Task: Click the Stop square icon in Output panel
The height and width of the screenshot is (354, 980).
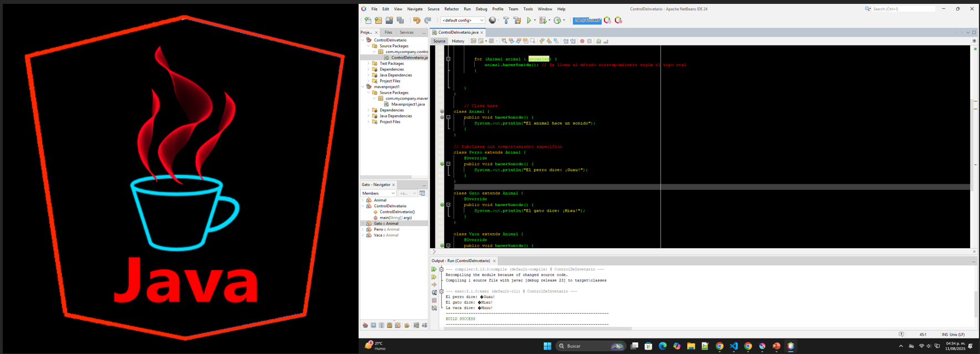Action: point(434,300)
